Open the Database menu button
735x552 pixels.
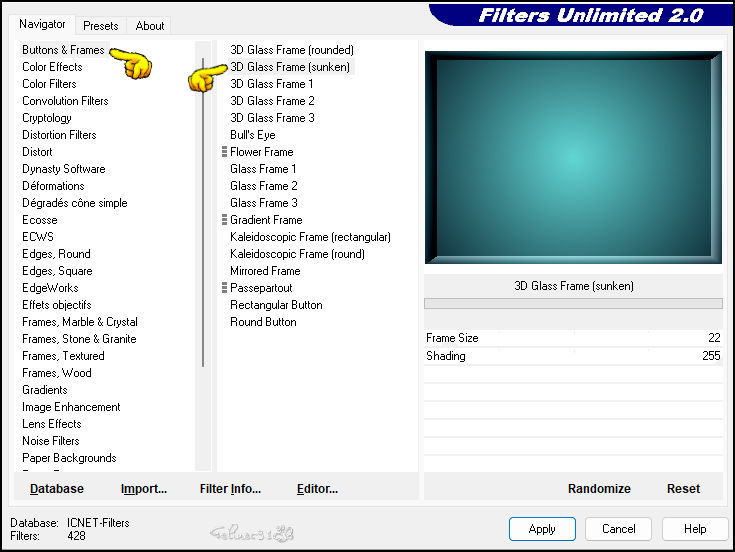click(x=57, y=489)
